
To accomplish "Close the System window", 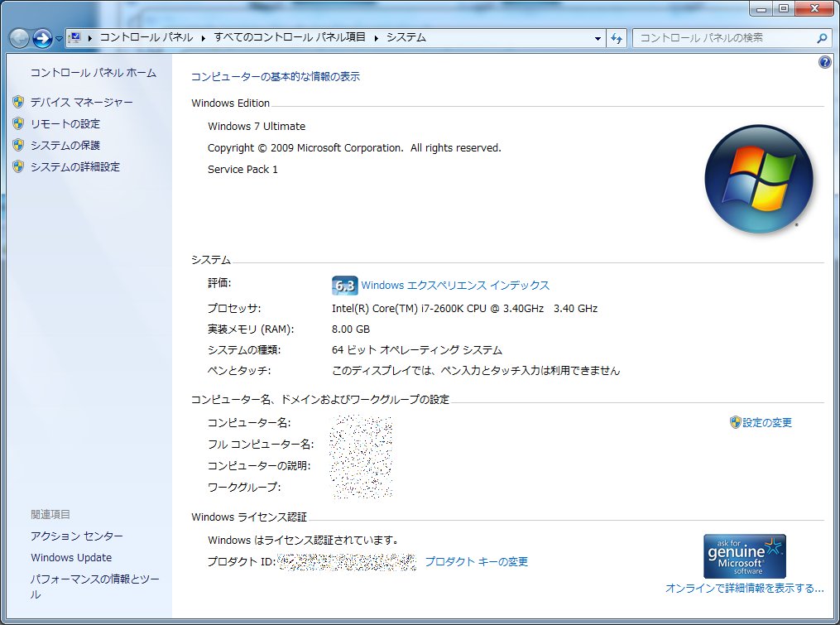I will coord(814,8).
